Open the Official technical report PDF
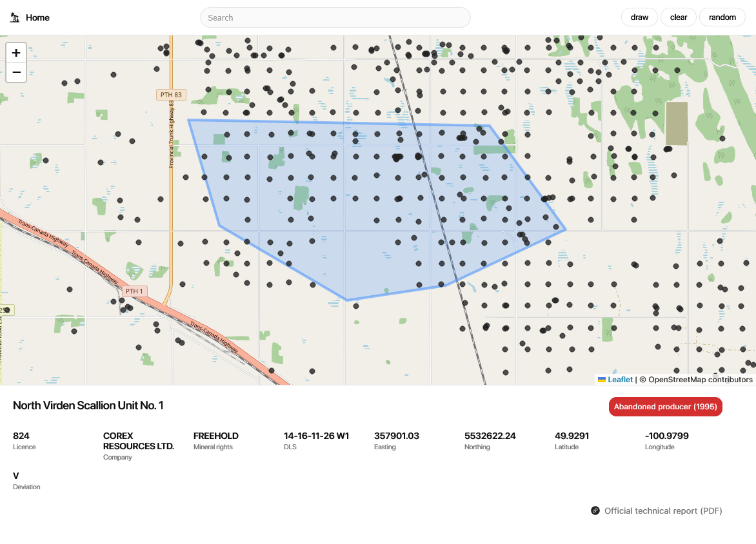 [x=662, y=510]
